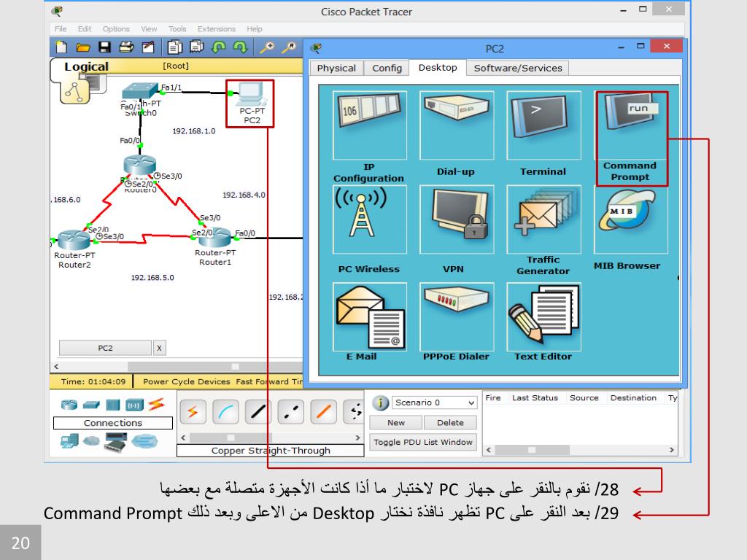Choose Copper Straight-Through cable icon

coord(258,411)
